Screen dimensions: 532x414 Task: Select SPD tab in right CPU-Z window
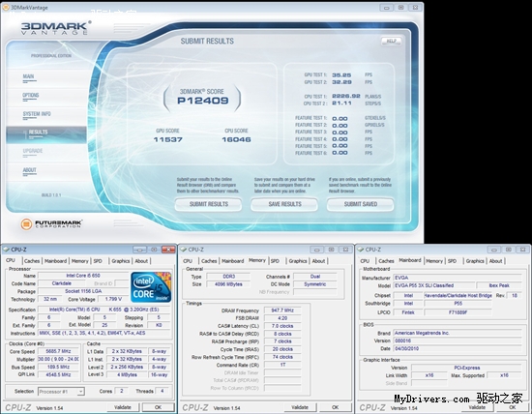coord(452,261)
